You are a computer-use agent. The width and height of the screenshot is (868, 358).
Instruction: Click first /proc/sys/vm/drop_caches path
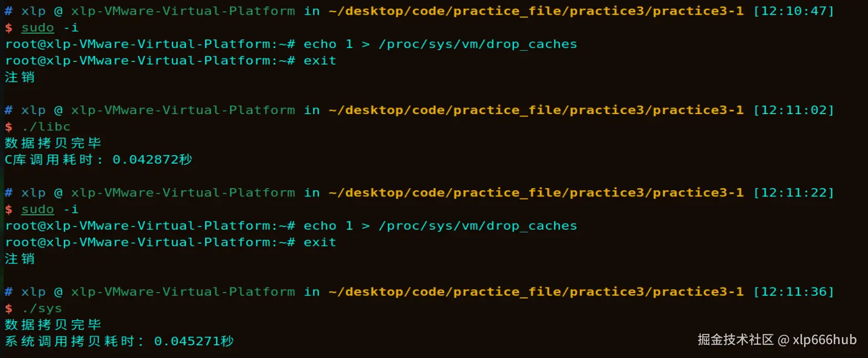click(x=478, y=44)
